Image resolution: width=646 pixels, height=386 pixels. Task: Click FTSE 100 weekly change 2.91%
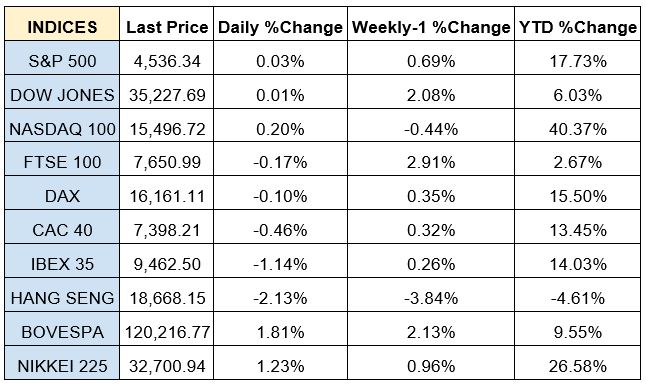[x=431, y=162]
